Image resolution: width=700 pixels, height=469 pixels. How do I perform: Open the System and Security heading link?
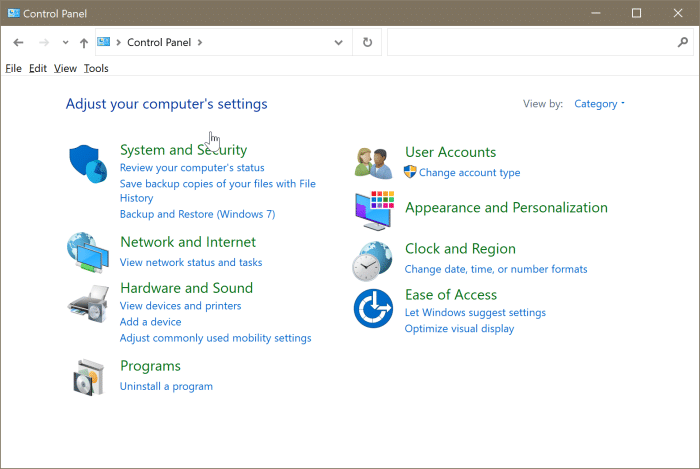coord(183,150)
